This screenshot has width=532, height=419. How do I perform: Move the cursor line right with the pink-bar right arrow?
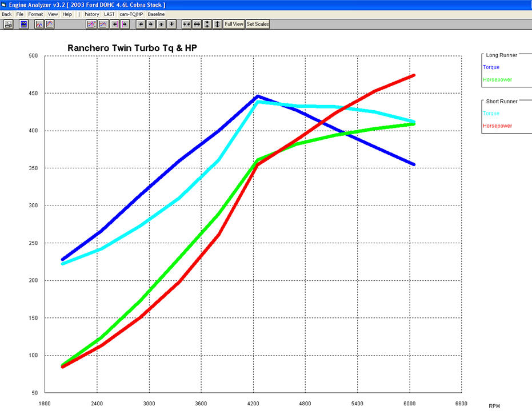tap(125, 25)
